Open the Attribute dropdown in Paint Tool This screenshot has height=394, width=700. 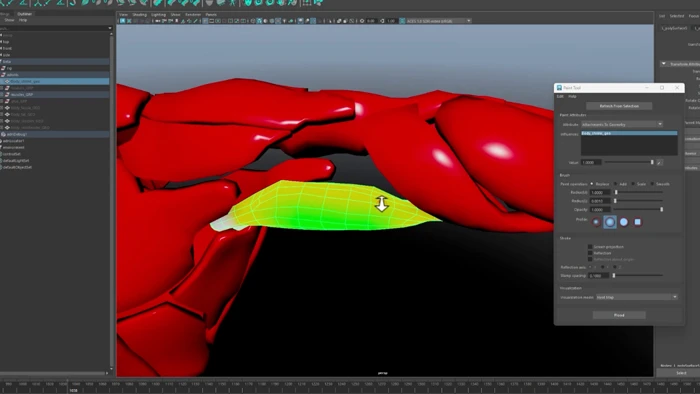(622, 124)
